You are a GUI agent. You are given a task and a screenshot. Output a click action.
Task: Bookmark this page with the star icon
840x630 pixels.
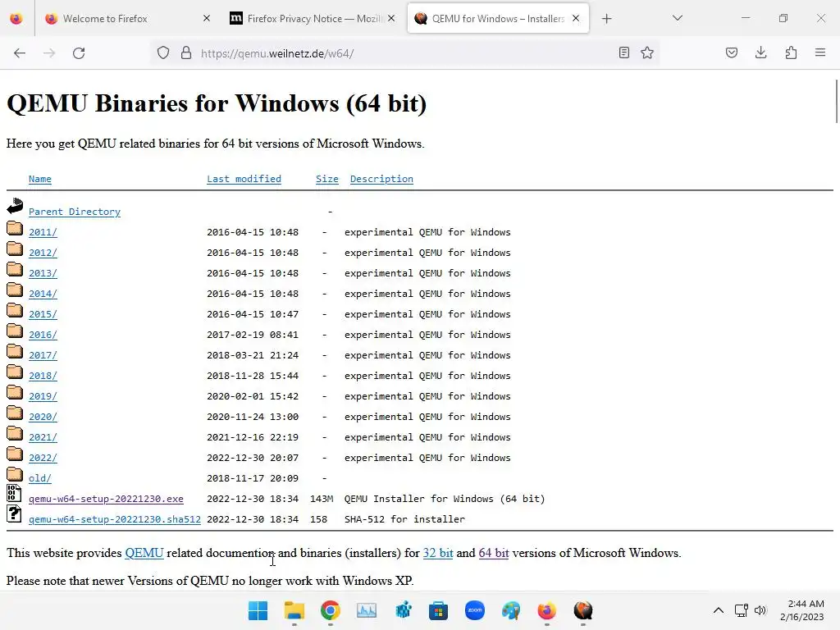647,52
